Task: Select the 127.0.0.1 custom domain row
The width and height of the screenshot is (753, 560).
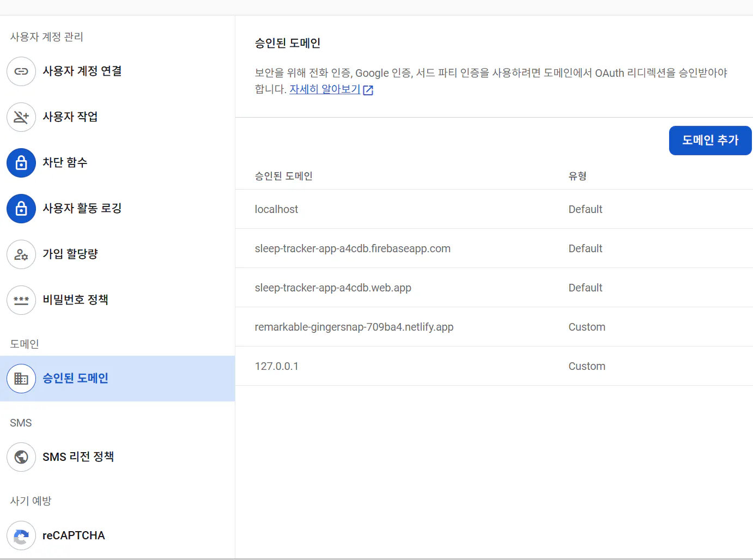Action: click(x=277, y=366)
